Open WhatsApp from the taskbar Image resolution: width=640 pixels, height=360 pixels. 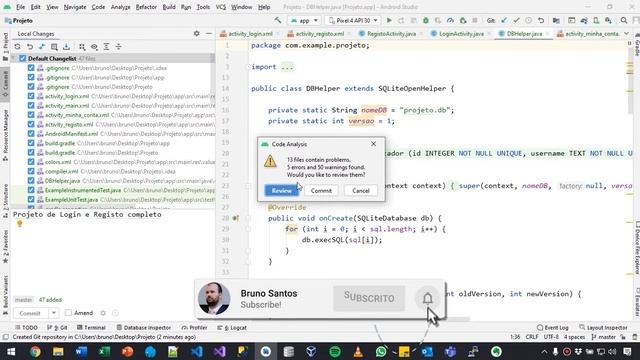click(x=381, y=351)
